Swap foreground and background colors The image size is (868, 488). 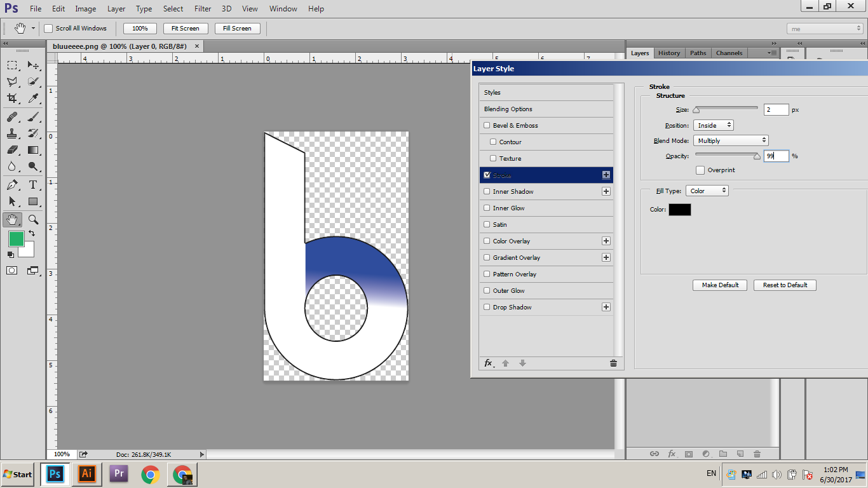point(32,234)
